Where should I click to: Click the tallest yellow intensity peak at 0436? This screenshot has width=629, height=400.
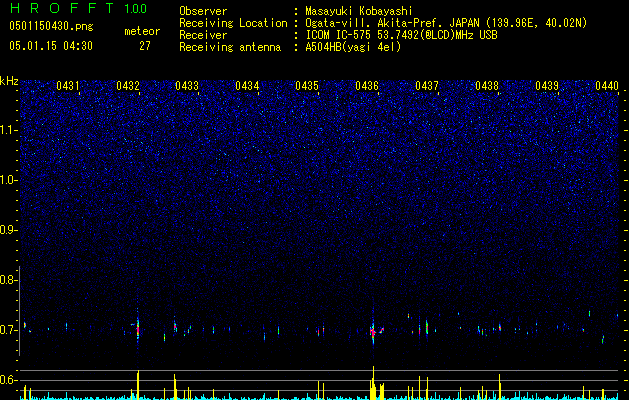[x=373, y=382]
